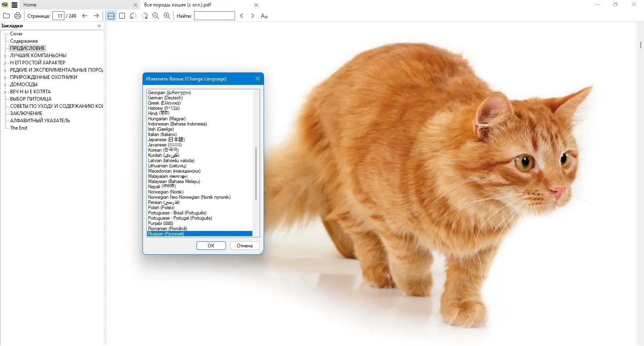This screenshot has width=644, height=346.
Task: Select Greek language entry
Action: coord(164,103)
